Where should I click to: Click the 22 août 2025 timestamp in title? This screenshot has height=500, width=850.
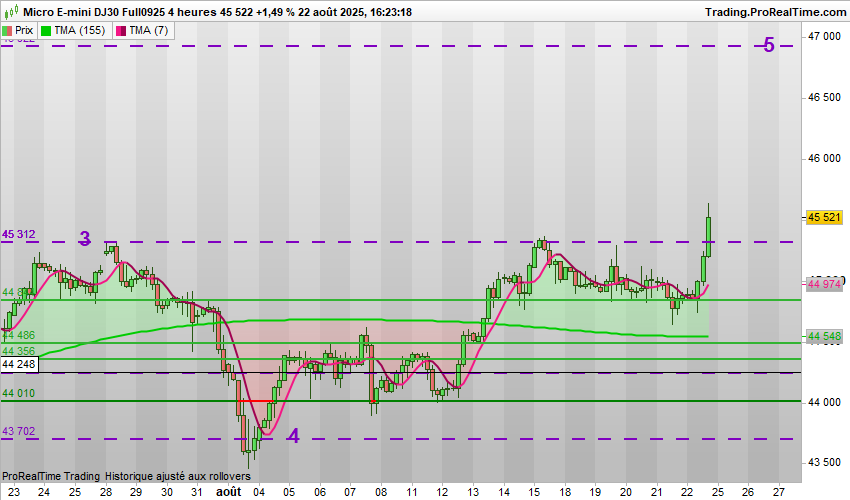[x=331, y=12]
